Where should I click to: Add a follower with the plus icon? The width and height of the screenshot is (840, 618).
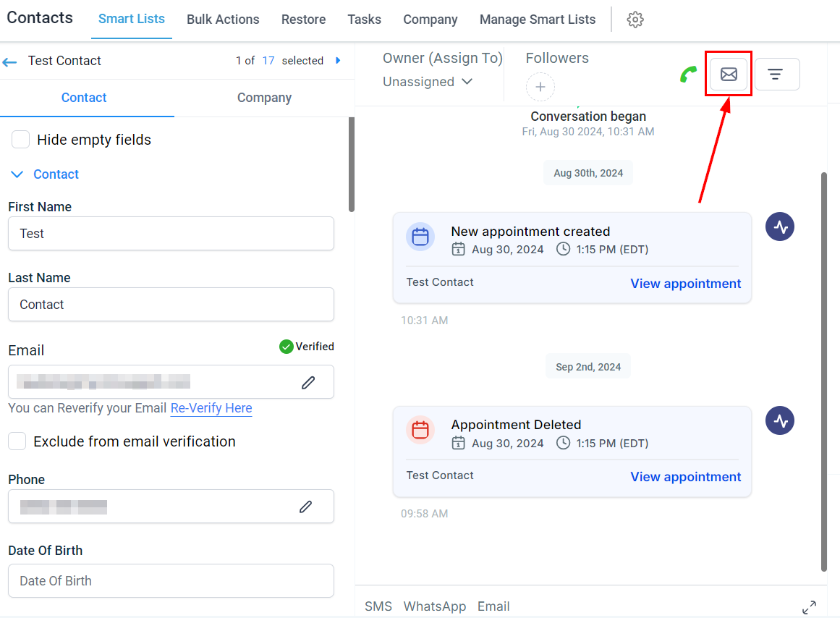coord(540,87)
